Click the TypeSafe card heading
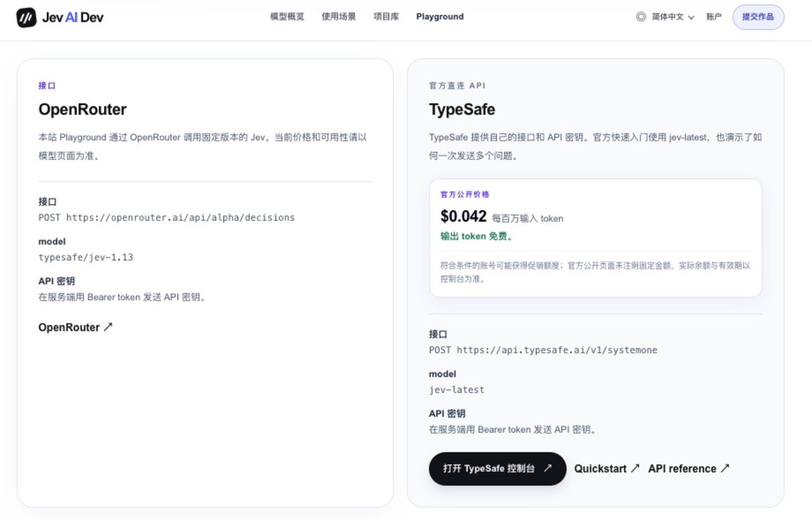Screen dimensions: 812x521 click(x=462, y=110)
